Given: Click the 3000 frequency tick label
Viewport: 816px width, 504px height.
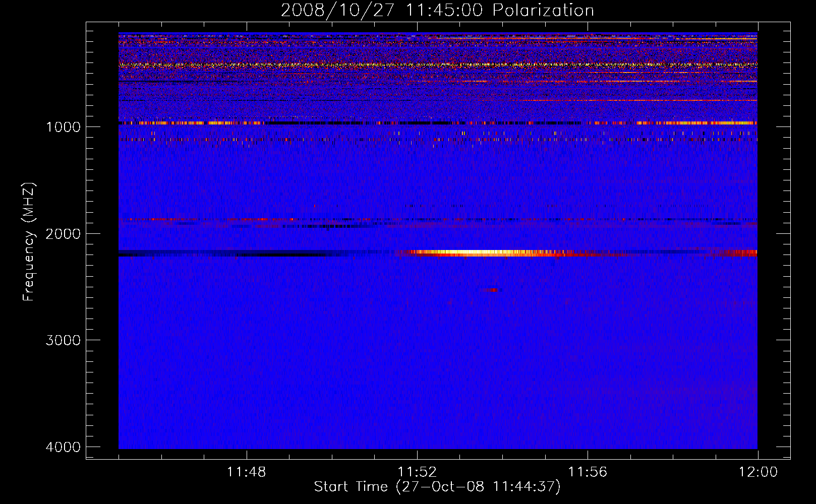Looking at the screenshot, I should [63, 340].
